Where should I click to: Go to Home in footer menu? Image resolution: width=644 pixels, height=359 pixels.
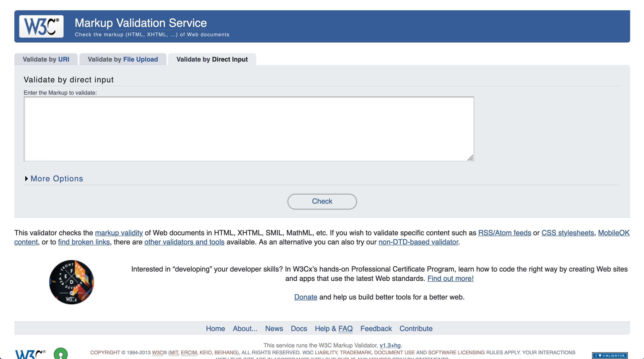(x=215, y=329)
